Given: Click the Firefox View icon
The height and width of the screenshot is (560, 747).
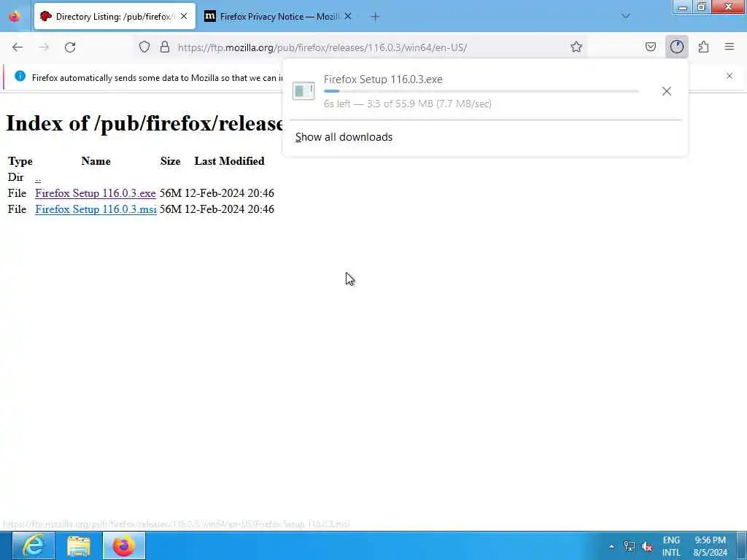Looking at the screenshot, I should (x=15, y=17).
